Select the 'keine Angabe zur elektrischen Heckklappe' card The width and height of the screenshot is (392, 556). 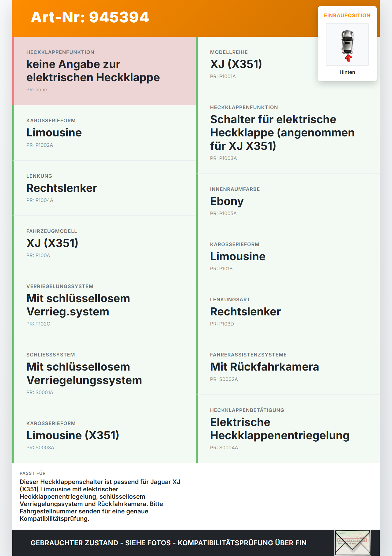pyautogui.click(x=104, y=71)
